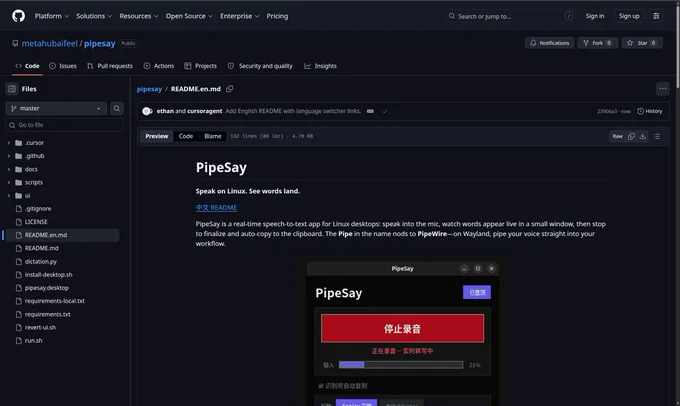Open the pipesay repository link in header
The width and height of the screenshot is (680, 406).
click(100, 43)
